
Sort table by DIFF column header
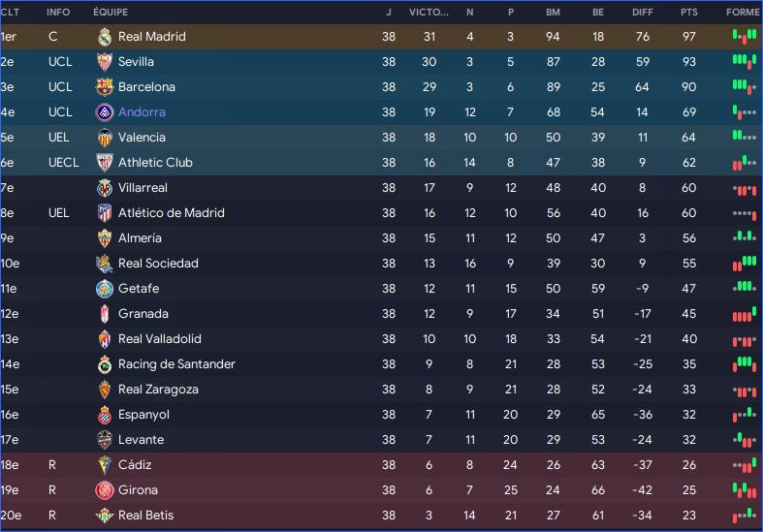pyautogui.click(x=642, y=13)
